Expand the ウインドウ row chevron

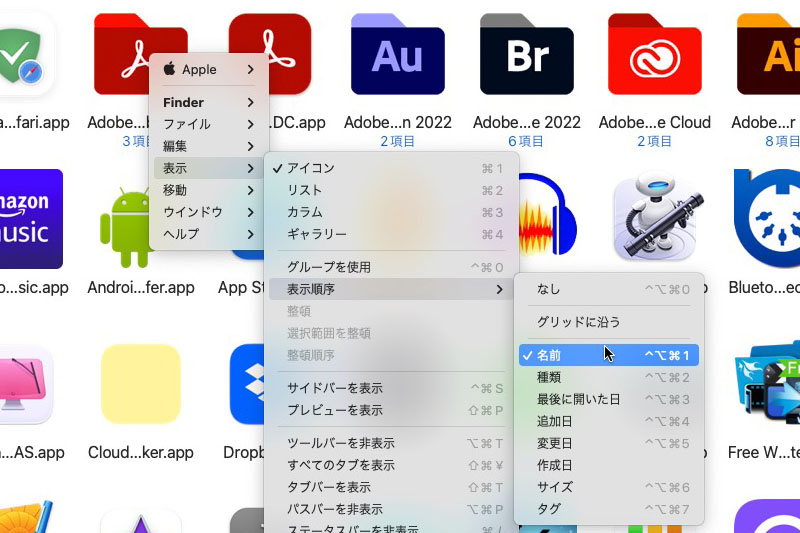click(251, 212)
